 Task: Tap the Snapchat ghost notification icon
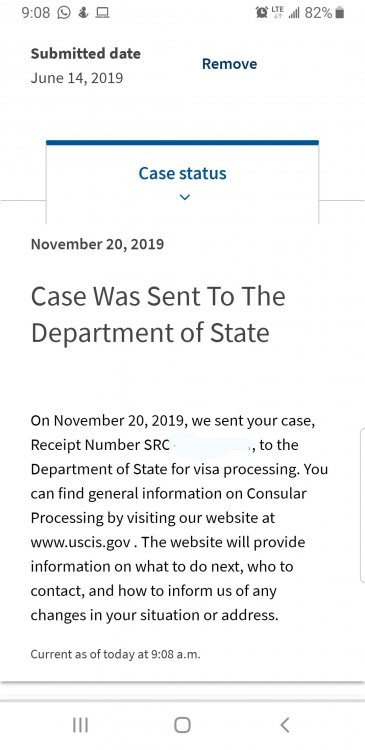(84, 13)
